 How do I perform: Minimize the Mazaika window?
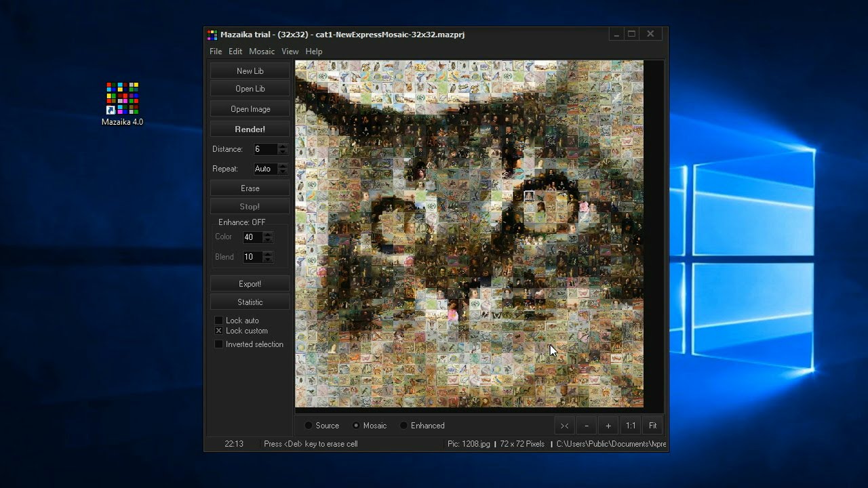tap(616, 34)
